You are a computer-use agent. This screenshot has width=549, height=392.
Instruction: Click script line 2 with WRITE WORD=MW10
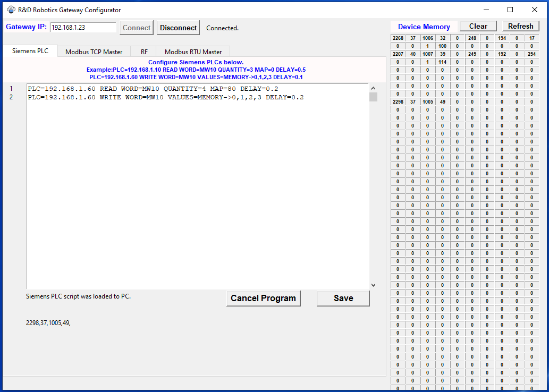pyautogui.click(x=166, y=97)
